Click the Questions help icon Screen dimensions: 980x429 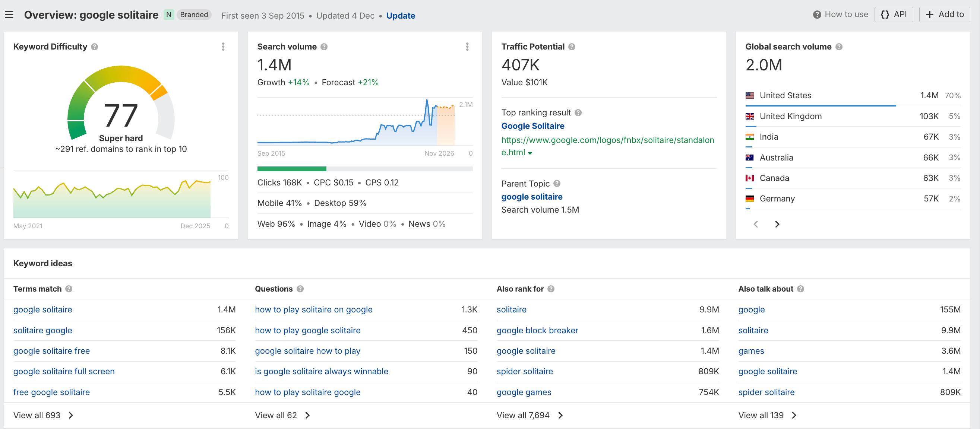(300, 289)
